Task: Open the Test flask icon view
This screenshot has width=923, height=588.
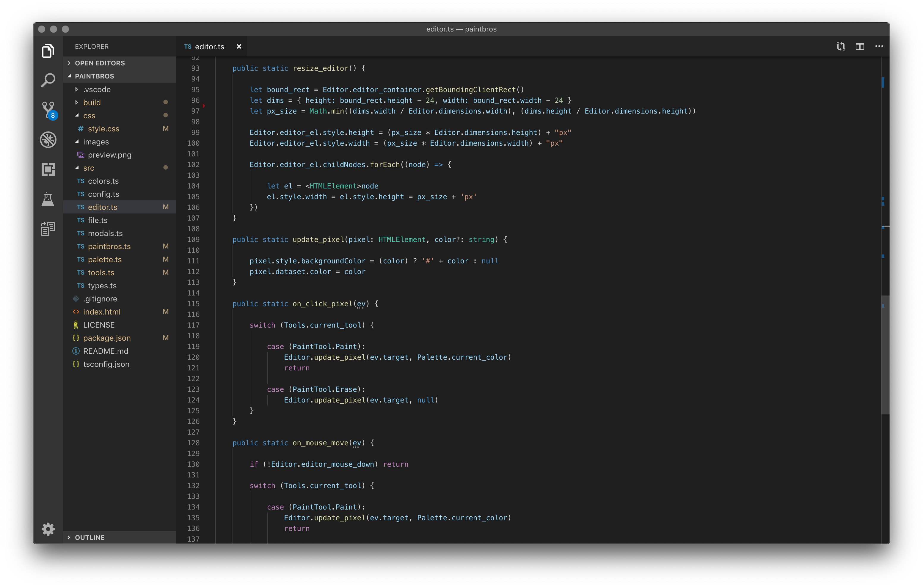Action: [x=48, y=199]
